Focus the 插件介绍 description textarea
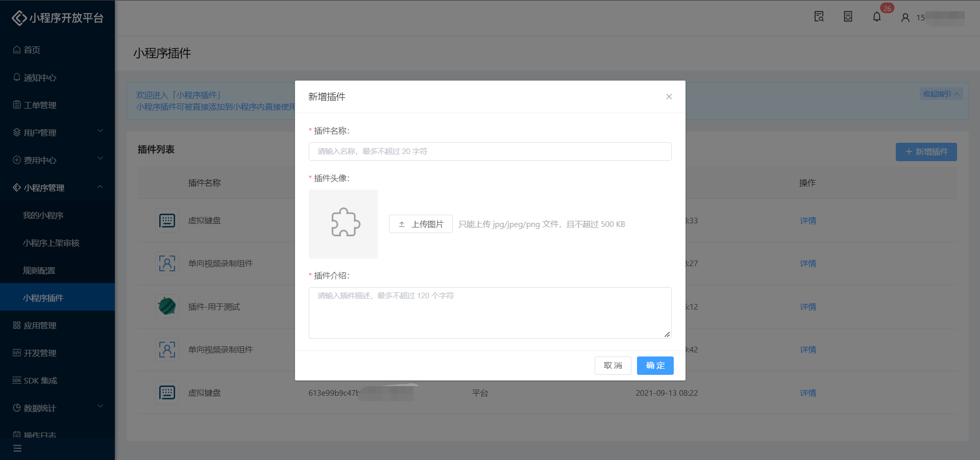 (x=490, y=313)
